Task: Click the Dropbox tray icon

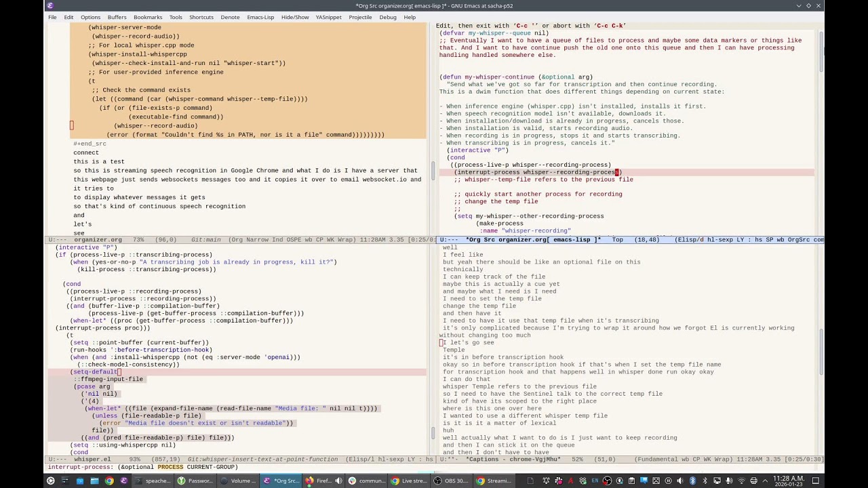Action: tap(583, 481)
